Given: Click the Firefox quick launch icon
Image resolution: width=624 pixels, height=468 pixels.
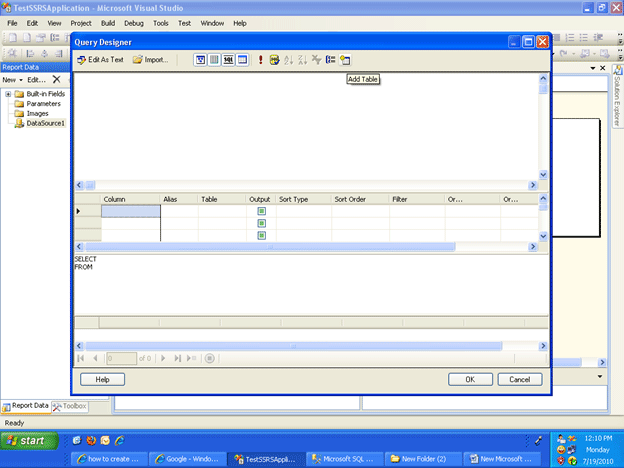Looking at the screenshot, I should coord(91,440).
